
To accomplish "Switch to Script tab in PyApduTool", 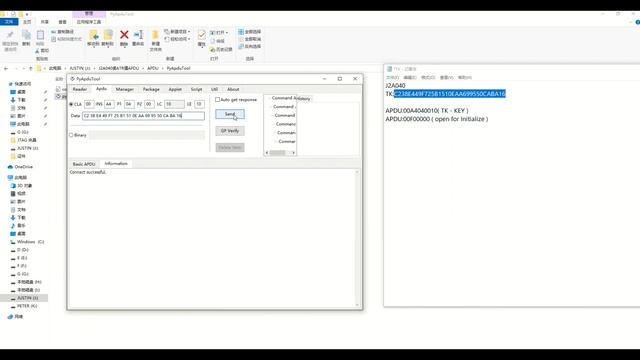I will point(196,89).
